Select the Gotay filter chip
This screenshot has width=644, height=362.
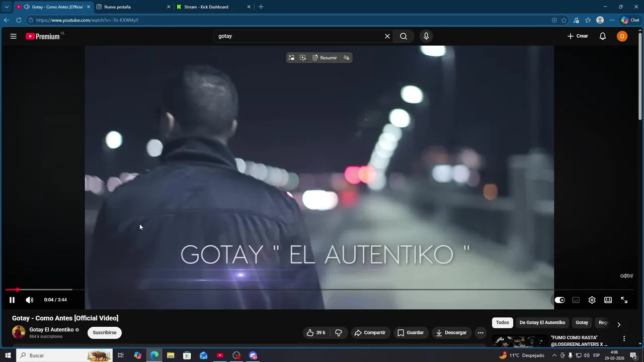[582, 323]
